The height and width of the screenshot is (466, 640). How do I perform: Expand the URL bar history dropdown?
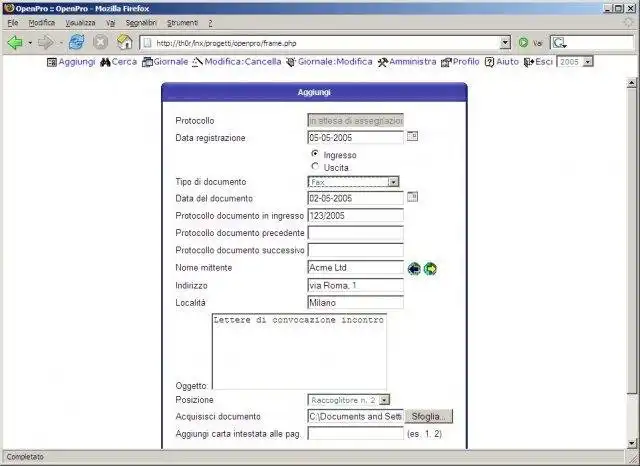click(x=505, y=42)
